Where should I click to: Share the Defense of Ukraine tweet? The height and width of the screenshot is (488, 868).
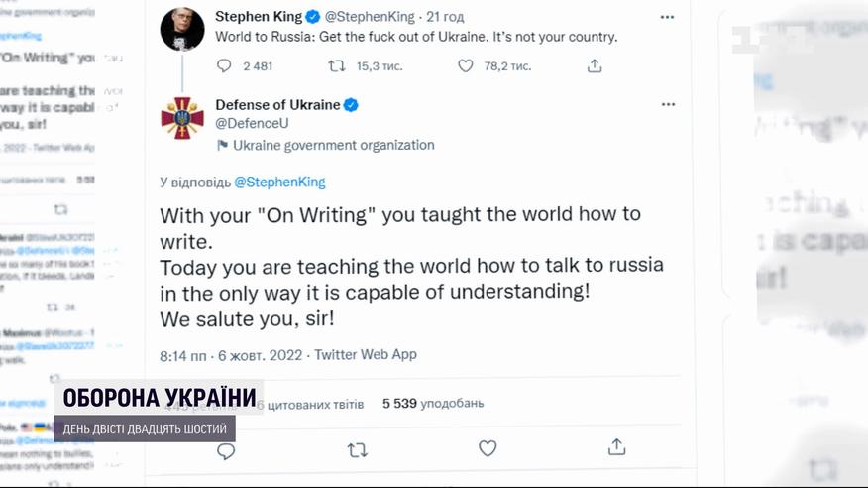click(617, 448)
